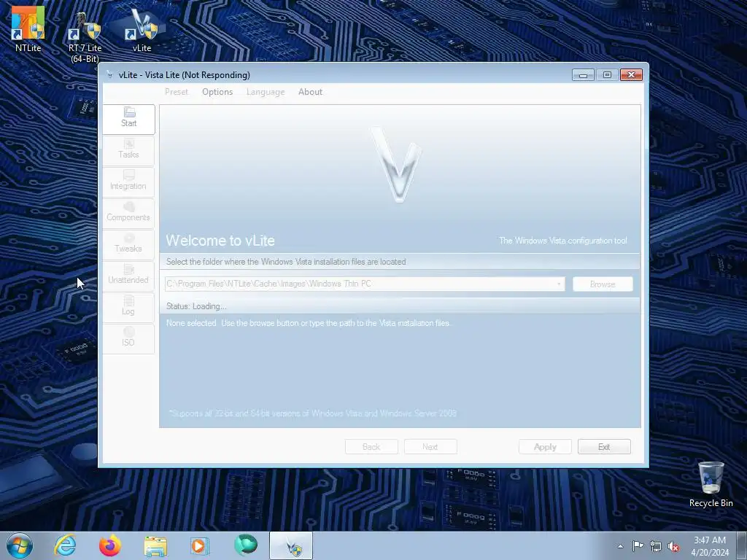Select the vLite desktop shortcut icon
The height and width of the screenshot is (560, 747).
142,29
